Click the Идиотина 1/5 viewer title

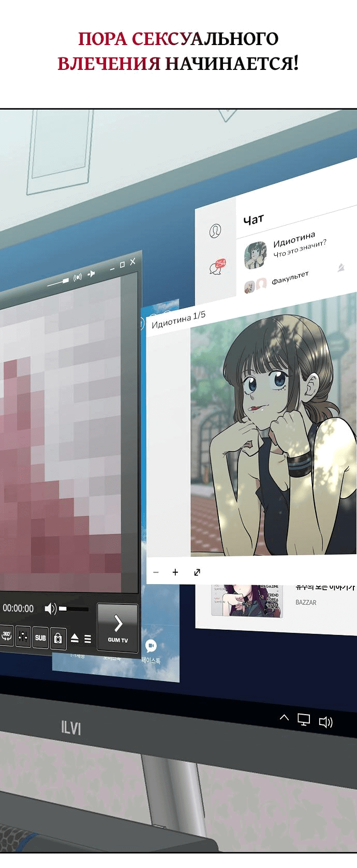pos(178,320)
